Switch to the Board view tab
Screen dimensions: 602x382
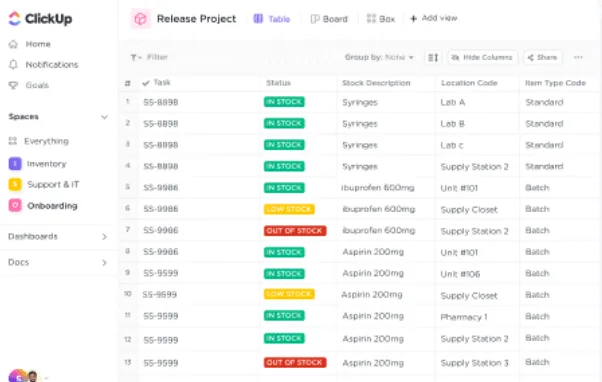point(329,19)
